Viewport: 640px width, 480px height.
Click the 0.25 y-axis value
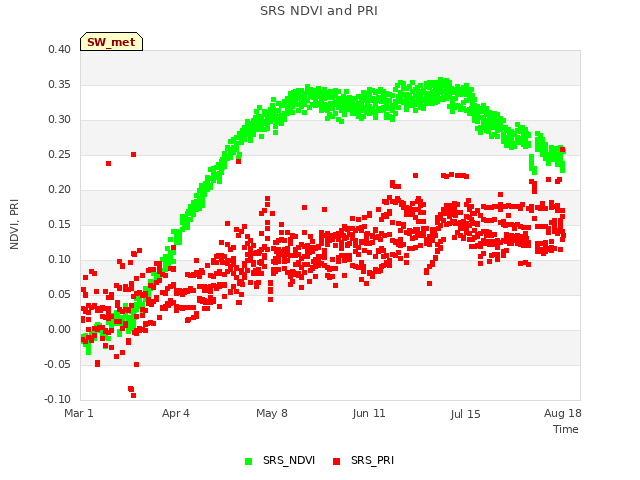(59, 155)
